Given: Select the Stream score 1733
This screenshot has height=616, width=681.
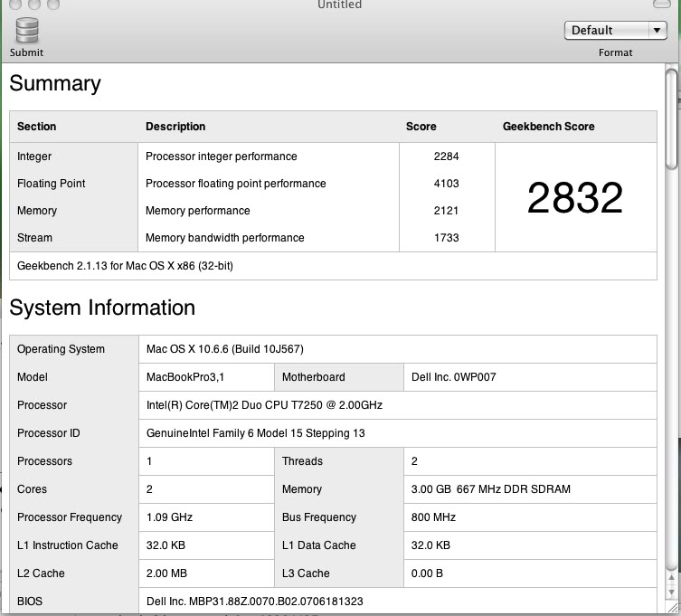Looking at the screenshot, I should [446, 238].
